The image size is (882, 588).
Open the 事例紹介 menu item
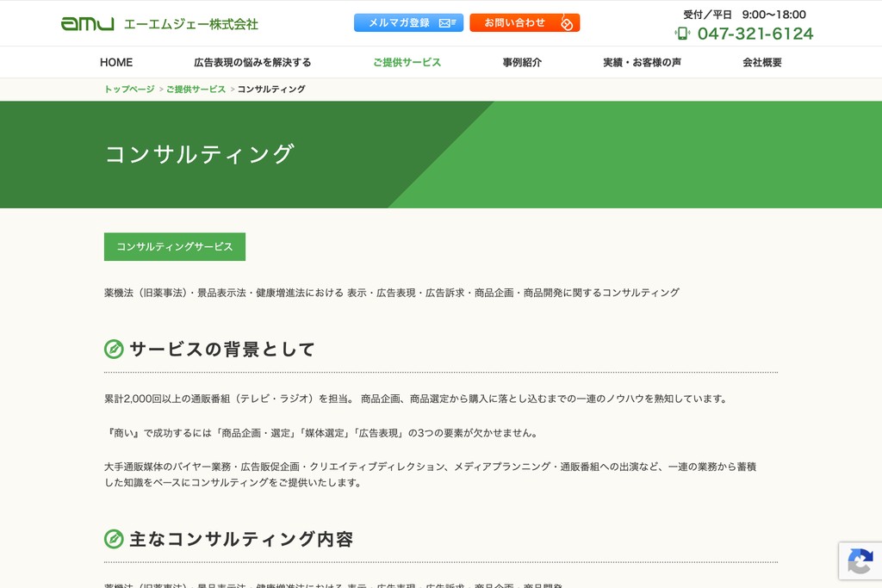tap(522, 62)
